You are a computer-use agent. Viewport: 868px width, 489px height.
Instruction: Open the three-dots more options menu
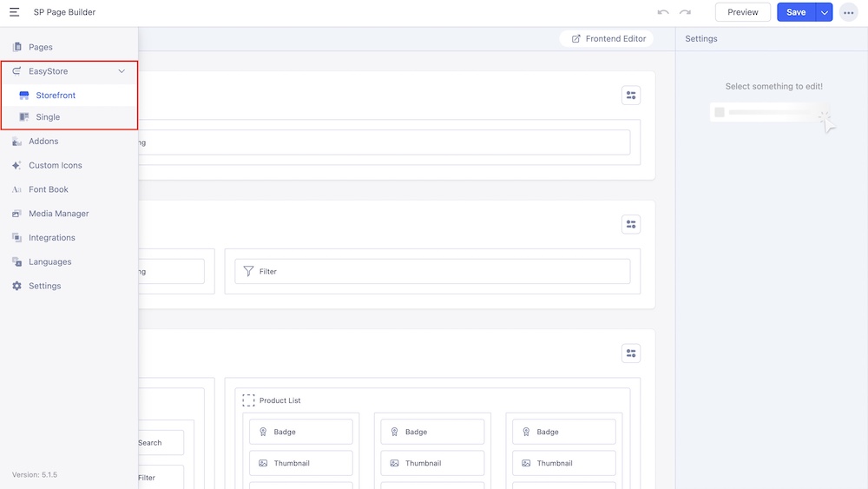848,12
